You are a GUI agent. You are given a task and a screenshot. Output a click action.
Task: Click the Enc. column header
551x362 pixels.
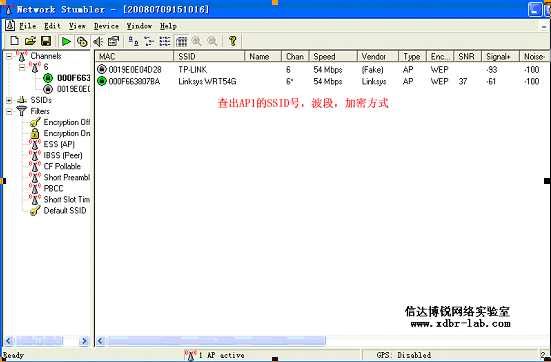[440, 56]
